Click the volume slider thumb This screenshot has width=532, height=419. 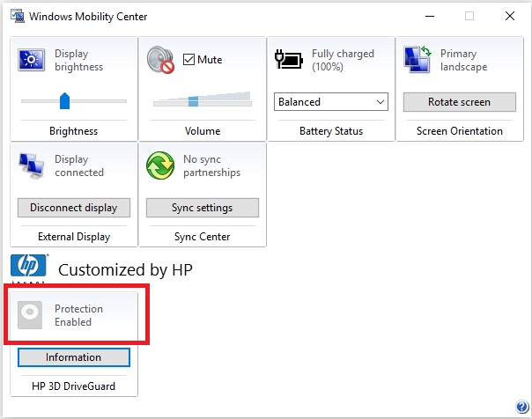[193, 101]
